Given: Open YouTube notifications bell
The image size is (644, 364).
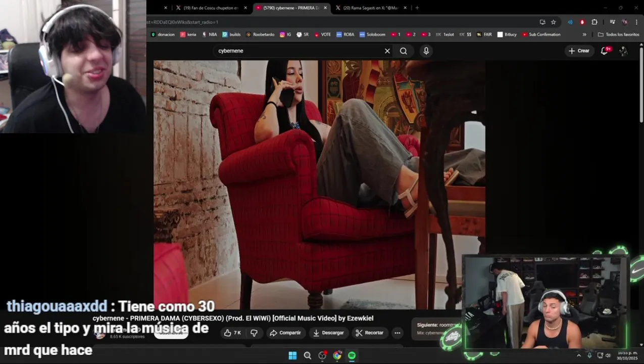Looking at the screenshot, I should coord(604,51).
